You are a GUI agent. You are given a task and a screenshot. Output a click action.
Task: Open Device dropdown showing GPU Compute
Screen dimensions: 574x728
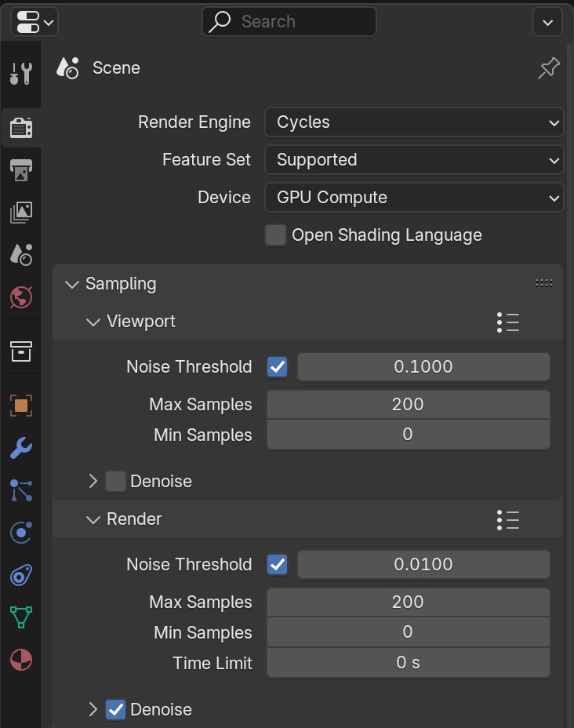point(414,198)
